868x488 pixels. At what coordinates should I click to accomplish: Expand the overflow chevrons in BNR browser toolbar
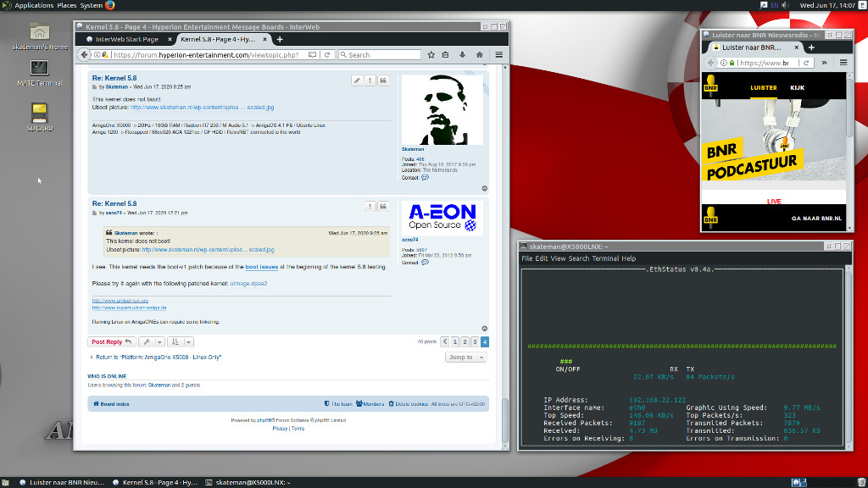[824, 63]
